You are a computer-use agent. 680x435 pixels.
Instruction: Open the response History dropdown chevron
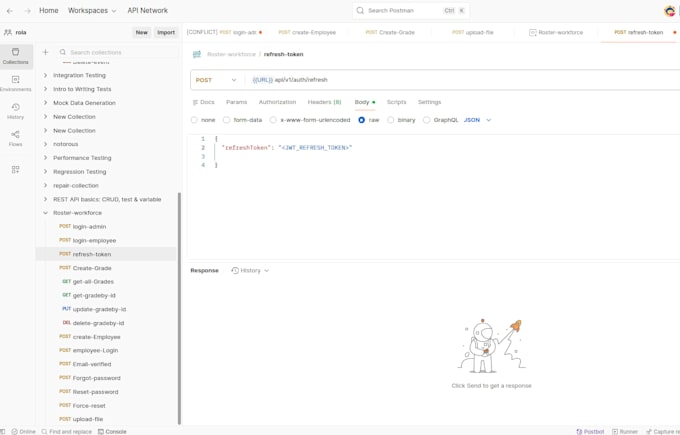click(x=267, y=270)
